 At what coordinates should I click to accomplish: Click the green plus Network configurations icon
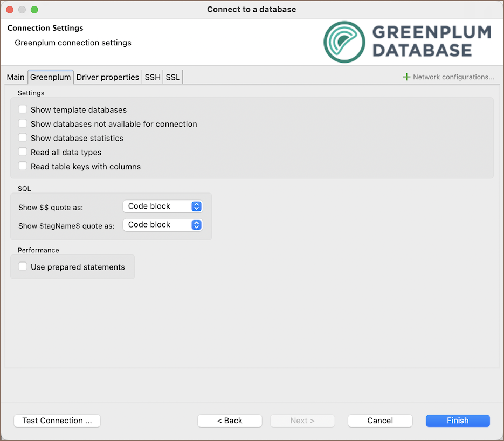point(406,77)
